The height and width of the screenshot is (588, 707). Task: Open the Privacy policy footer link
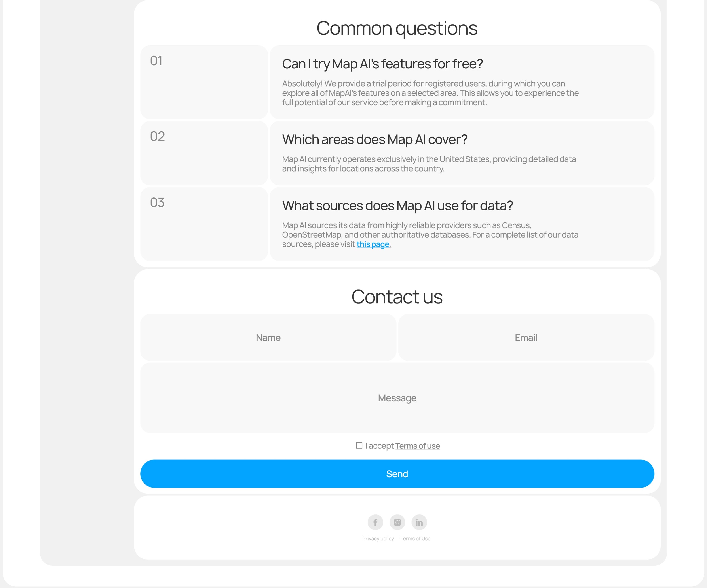(x=378, y=539)
